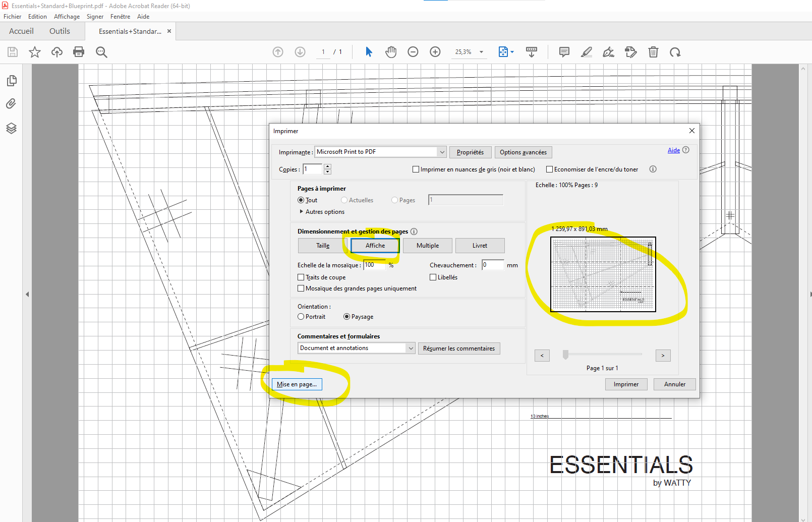812x522 pixels.
Task: Adjust the print preview page slider
Action: coord(566,355)
